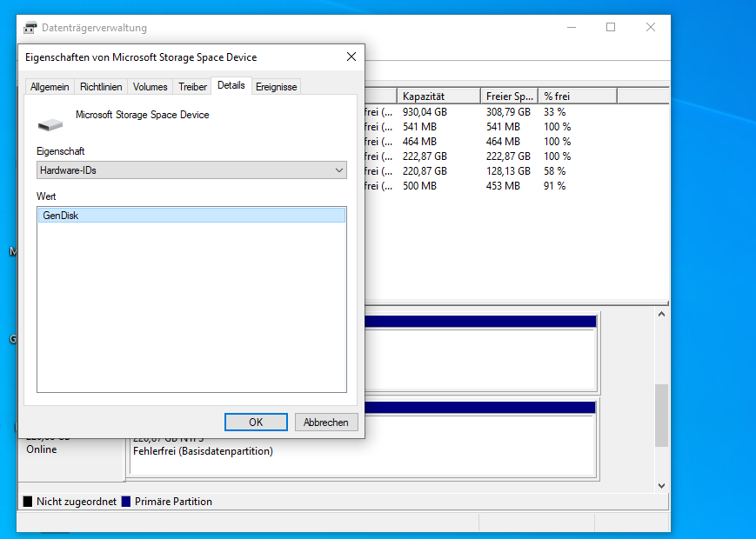Screen dimensions: 756x539
Task: Click the 91 % free value
Action: 554,186
